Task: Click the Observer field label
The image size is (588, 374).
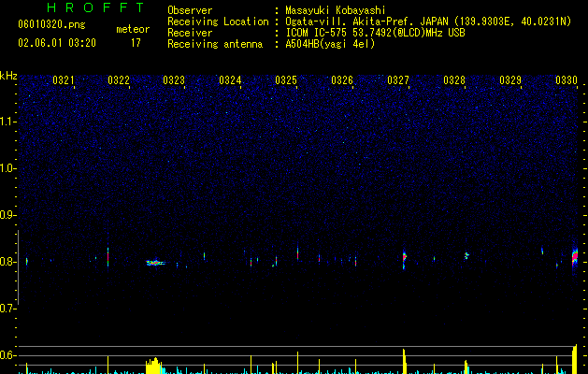Action: (190, 10)
